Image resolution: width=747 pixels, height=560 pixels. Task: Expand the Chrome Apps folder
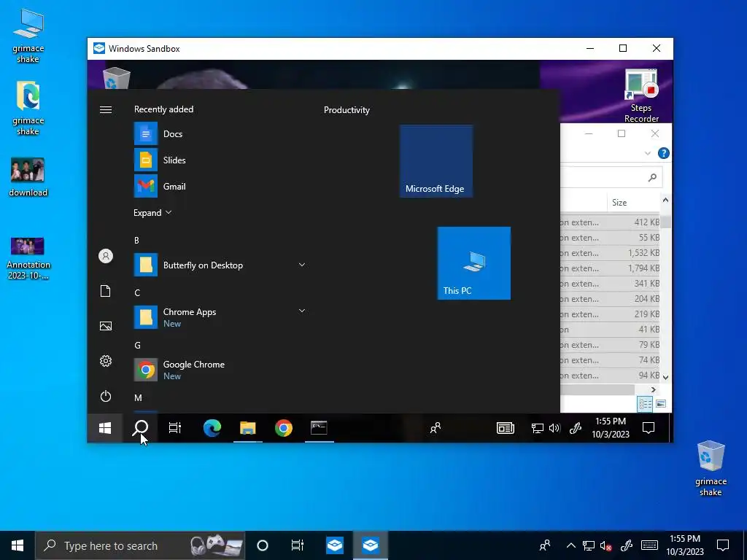[x=301, y=311]
